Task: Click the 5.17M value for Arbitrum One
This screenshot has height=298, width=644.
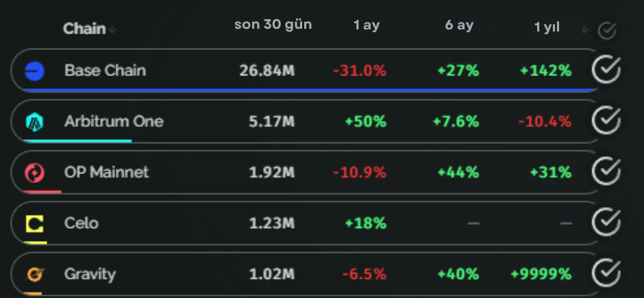Action: click(x=271, y=121)
